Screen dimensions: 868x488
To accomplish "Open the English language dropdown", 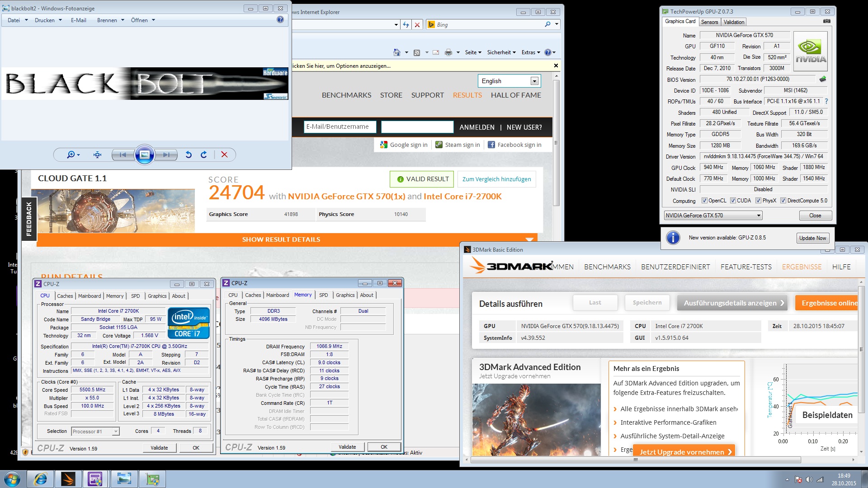I will [509, 81].
